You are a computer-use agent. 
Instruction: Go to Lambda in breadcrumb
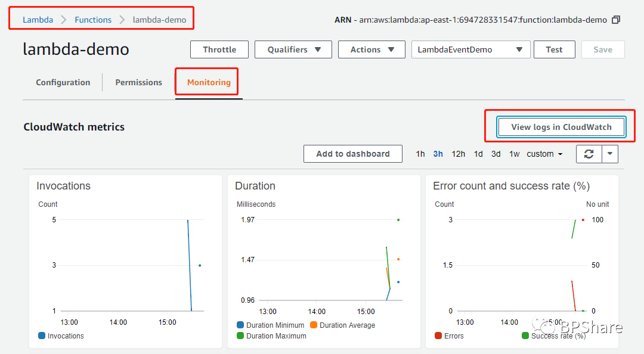[38, 20]
